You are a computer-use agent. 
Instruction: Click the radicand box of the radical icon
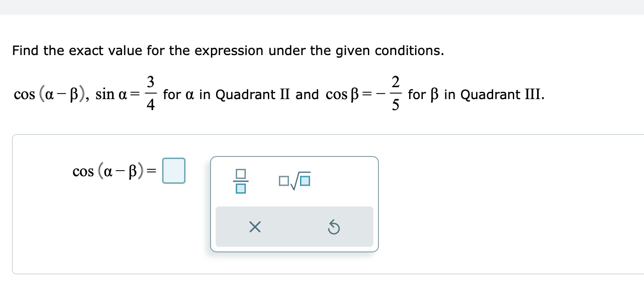pos(305,182)
